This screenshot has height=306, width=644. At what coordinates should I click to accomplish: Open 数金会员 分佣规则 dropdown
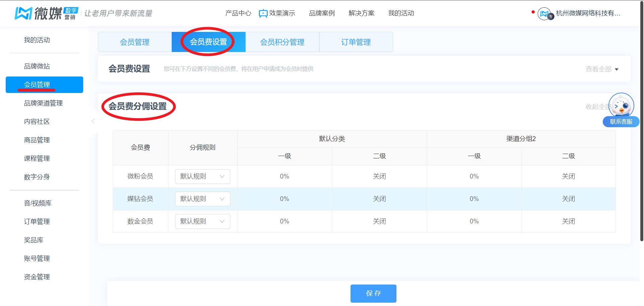point(203,221)
